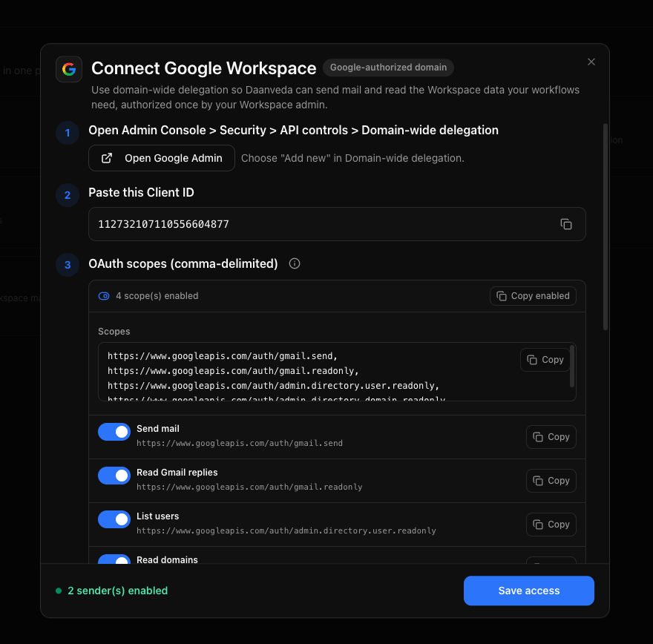Click OAuth scopes (comma-delimited) heading

click(183, 263)
